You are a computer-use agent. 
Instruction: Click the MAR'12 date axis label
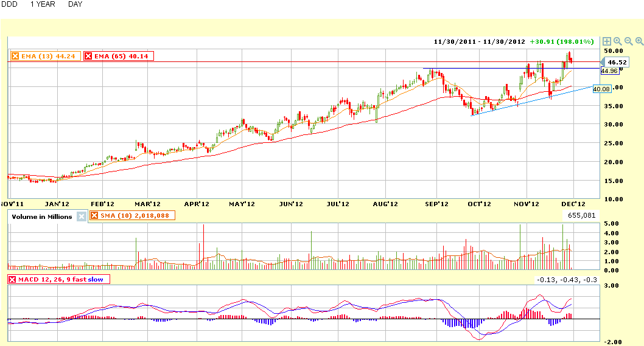(x=147, y=204)
